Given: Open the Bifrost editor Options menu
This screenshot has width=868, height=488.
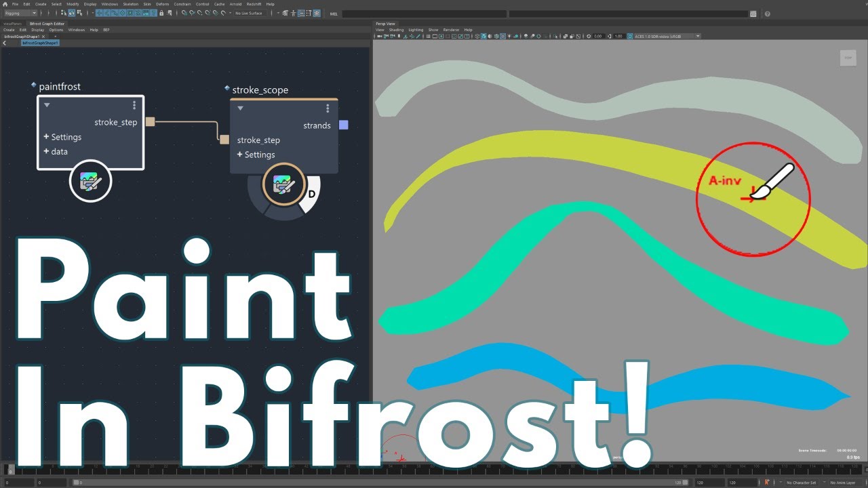Looking at the screenshot, I should (56, 30).
